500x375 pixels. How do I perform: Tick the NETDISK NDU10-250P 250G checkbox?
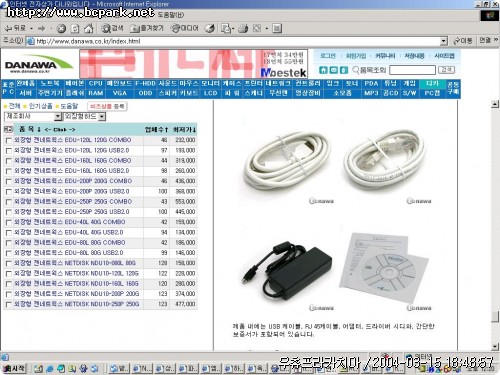click(x=8, y=305)
